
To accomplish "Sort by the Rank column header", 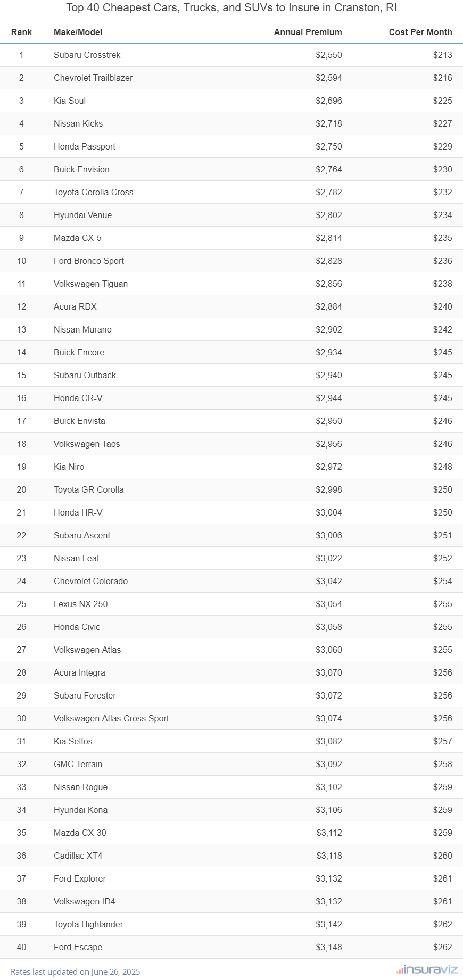I will pyautogui.click(x=21, y=32).
